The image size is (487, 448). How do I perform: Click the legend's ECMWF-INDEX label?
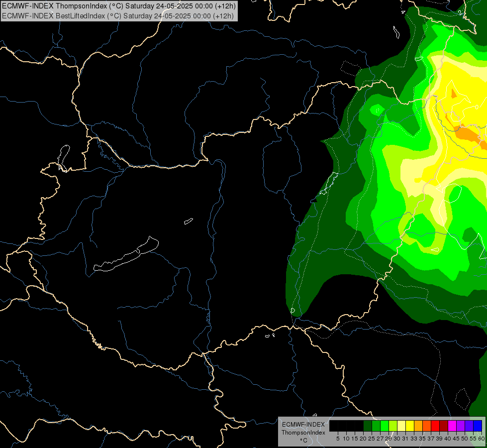pyautogui.click(x=303, y=425)
